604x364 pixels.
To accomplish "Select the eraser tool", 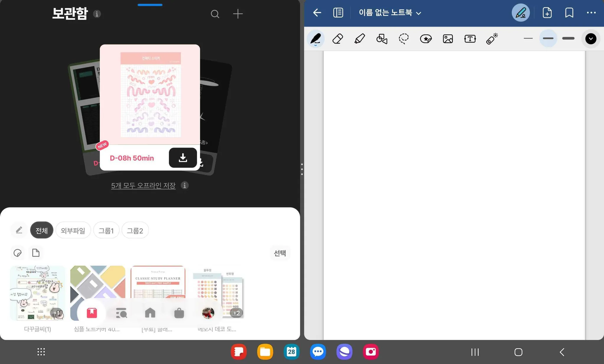I will (338, 39).
